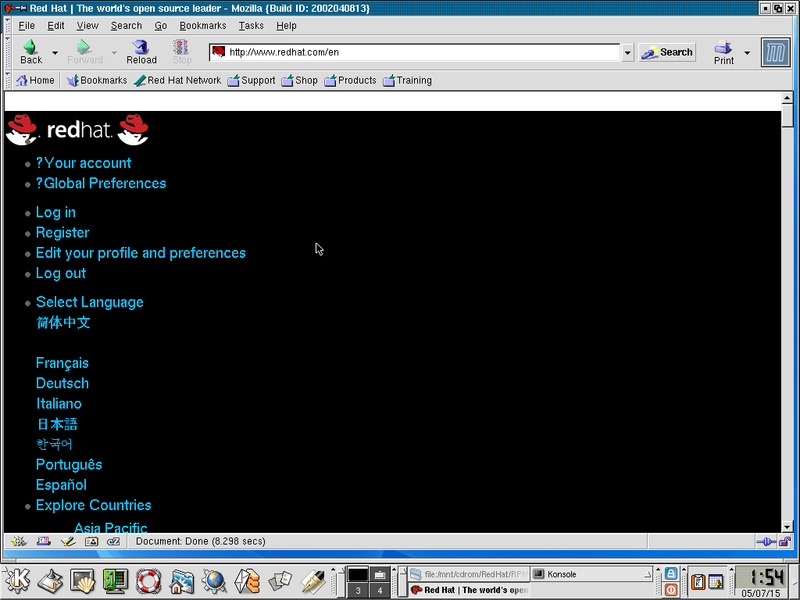Open the Address Book icon in status bar
The height and width of the screenshot is (600, 800).
pos(91,541)
